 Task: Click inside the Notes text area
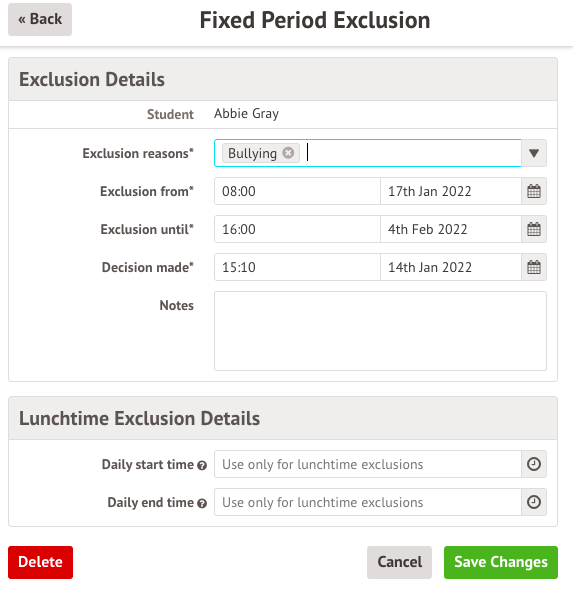(x=380, y=331)
